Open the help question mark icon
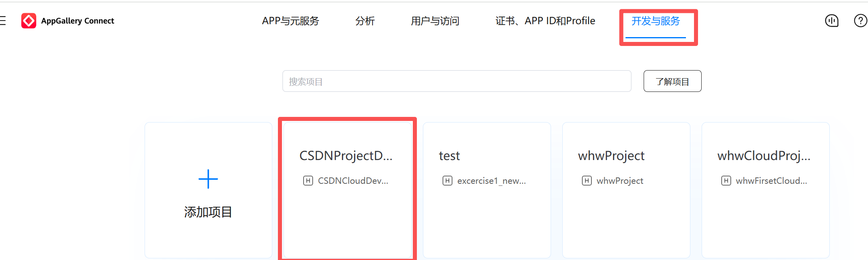This screenshot has width=868, height=260. 861,21
